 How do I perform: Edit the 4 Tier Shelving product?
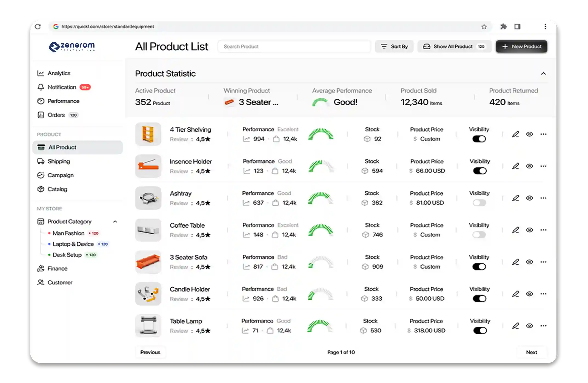coord(516,134)
